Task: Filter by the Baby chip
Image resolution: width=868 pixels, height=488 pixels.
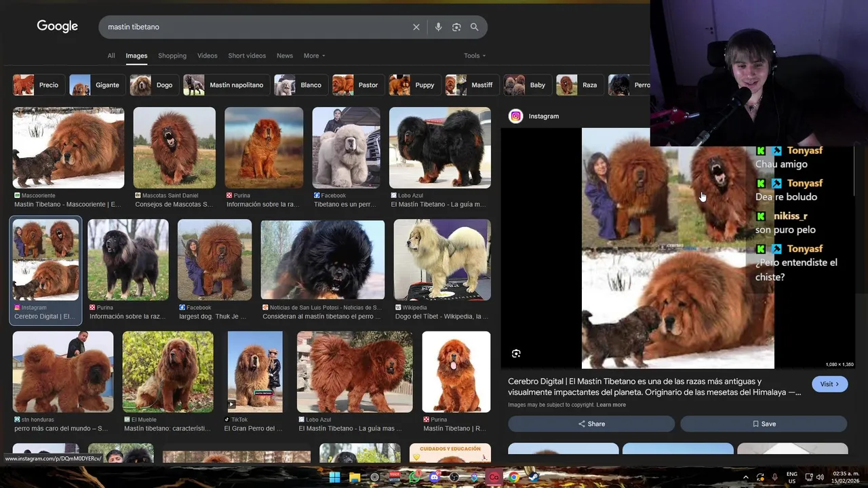Action: pyautogui.click(x=527, y=85)
